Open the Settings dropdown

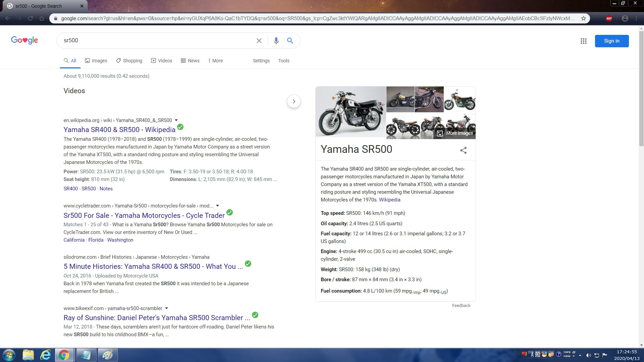(x=261, y=61)
